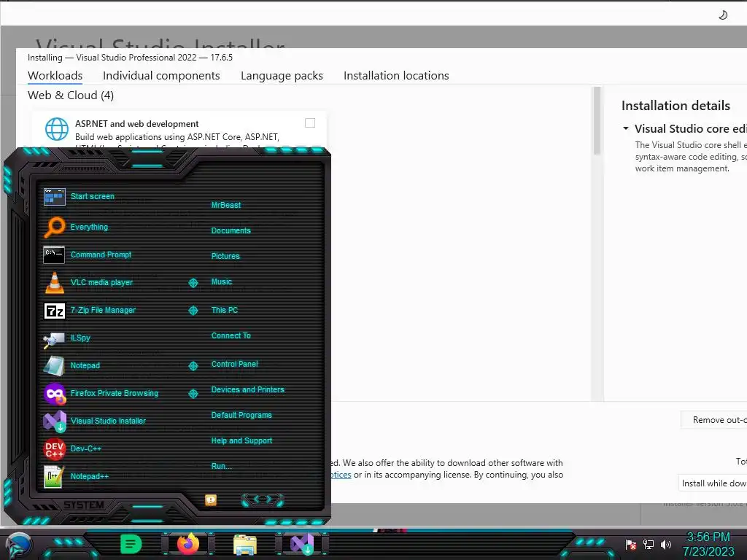Open Notepad from the start menu
Screen dimensions: 747x560
[x=72, y=366]
